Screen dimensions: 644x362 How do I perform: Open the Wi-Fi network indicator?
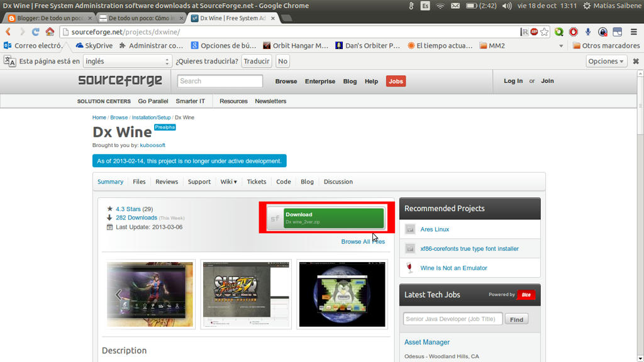click(x=440, y=6)
